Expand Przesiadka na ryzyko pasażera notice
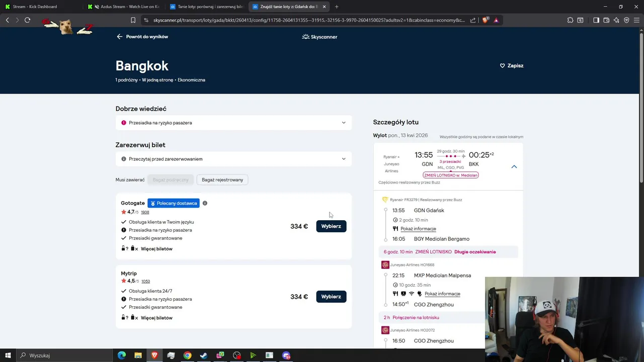 (x=233, y=123)
